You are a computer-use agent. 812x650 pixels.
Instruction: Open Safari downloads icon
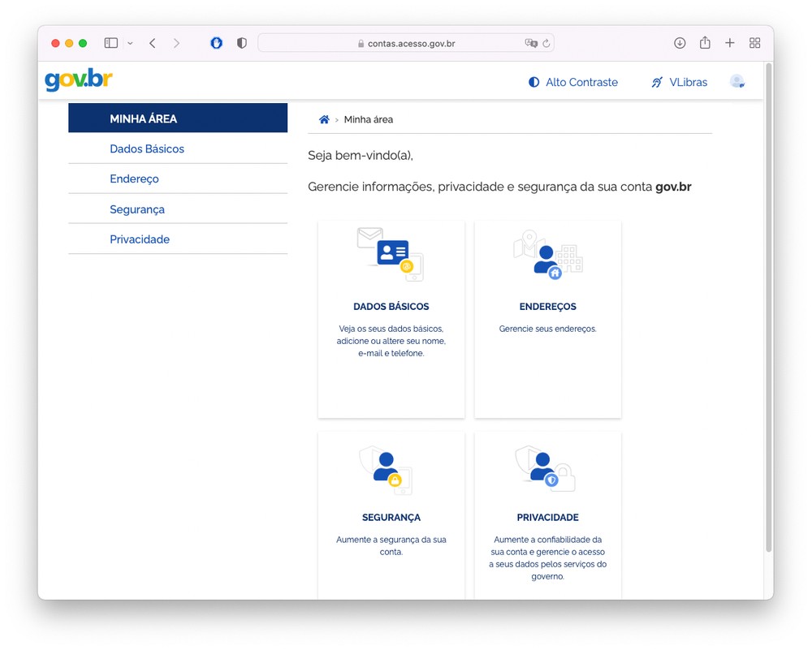click(680, 43)
